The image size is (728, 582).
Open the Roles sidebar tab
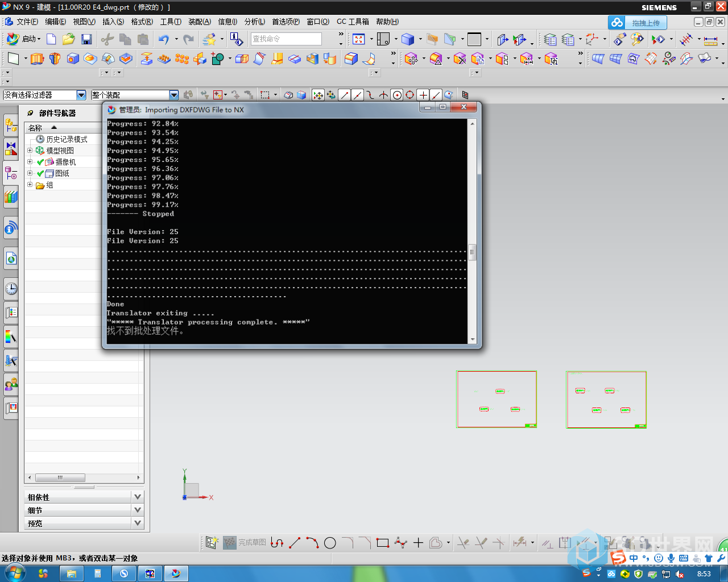click(11, 384)
